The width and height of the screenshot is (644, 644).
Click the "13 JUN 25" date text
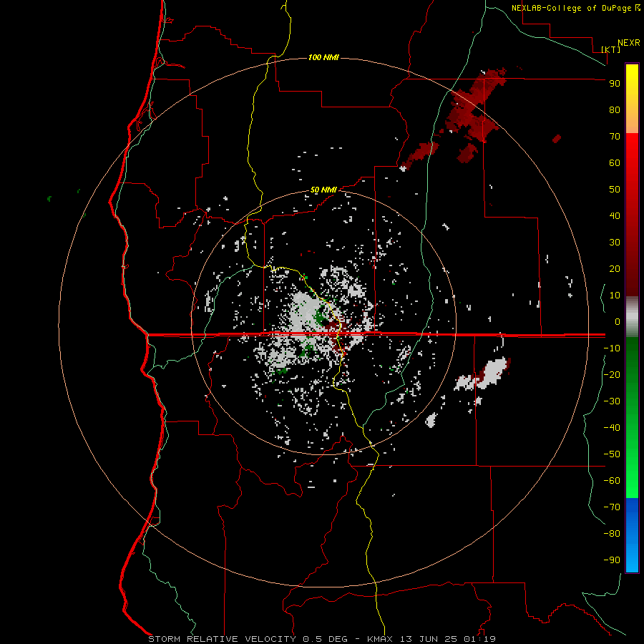coord(429,639)
